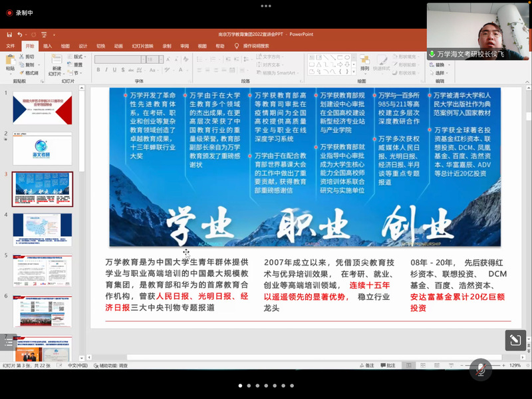This screenshot has width=532, height=399.
Task: Click the Redo icon in quick access toolbar
Action: click(34, 35)
